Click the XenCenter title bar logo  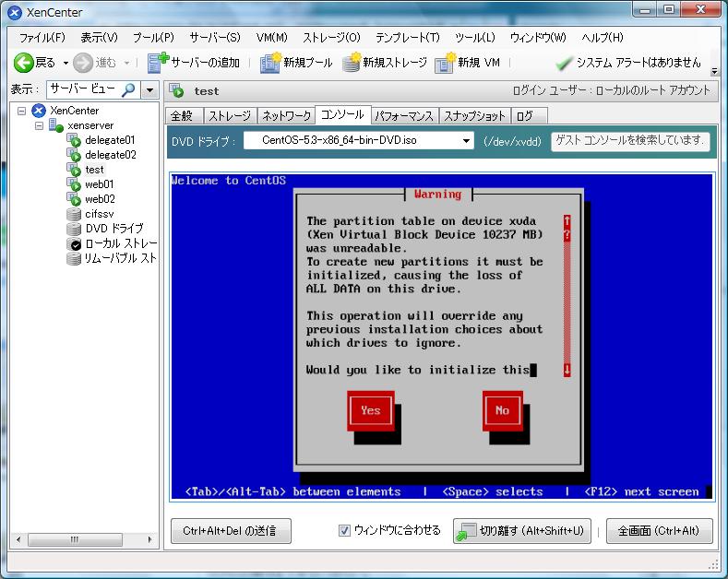pos(15,13)
